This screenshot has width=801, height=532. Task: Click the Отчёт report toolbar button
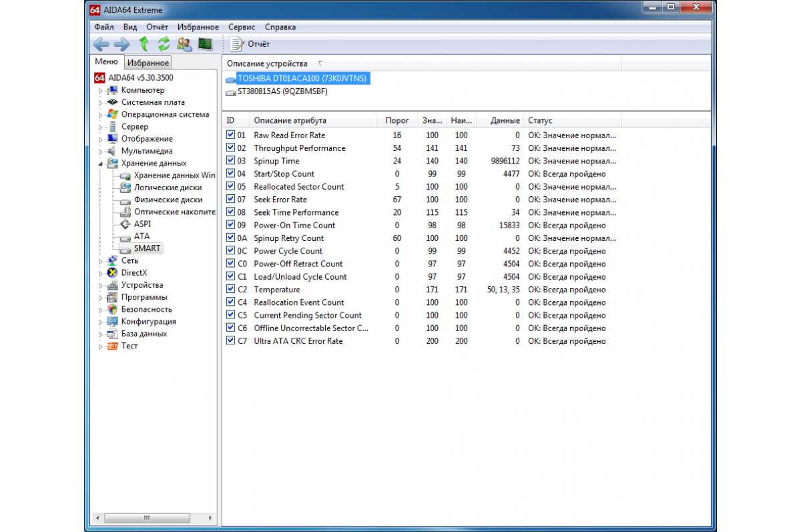pos(250,44)
